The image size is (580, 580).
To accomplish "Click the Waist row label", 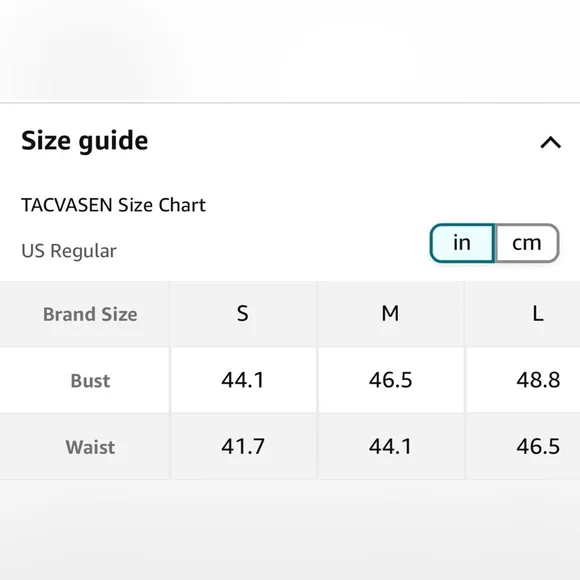I will [90, 447].
